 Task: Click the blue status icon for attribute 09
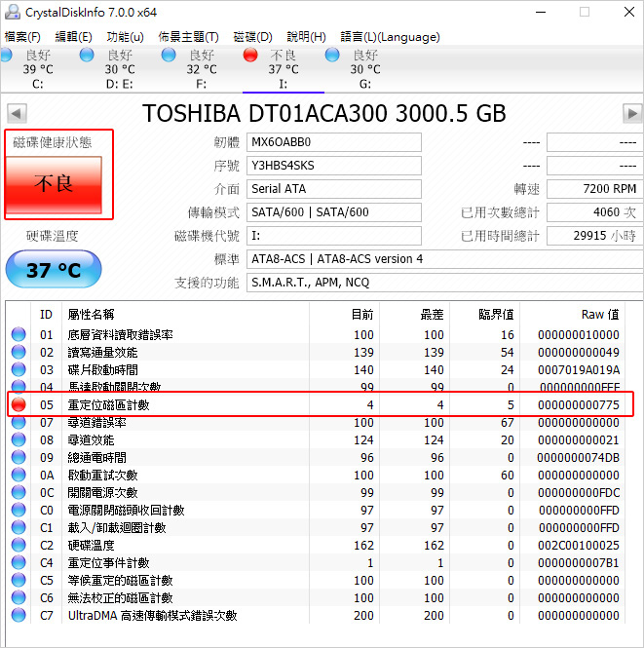pyautogui.click(x=19, y=457)
